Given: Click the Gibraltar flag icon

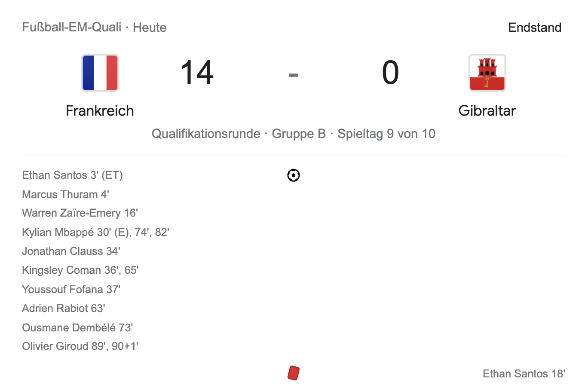Looking at the screenshot, I should tap(487, 73).
